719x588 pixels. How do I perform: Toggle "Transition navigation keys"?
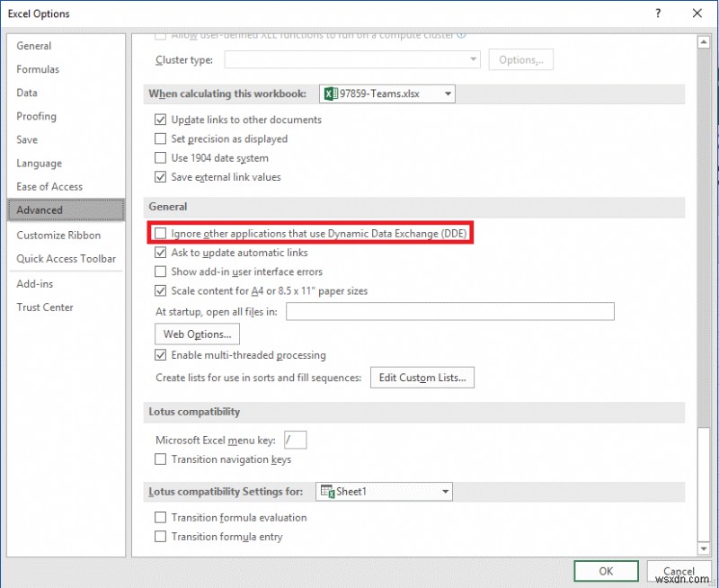[160, 459]
